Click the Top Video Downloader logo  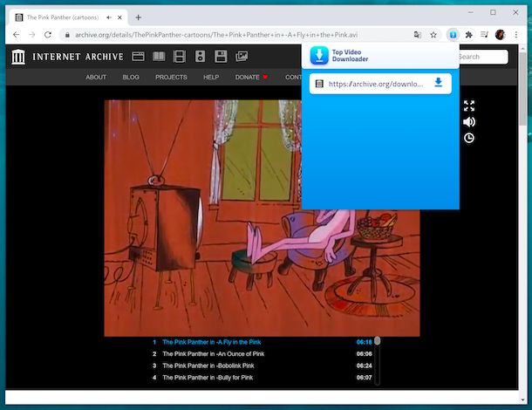pyautogui.click(x=319, y=55)
